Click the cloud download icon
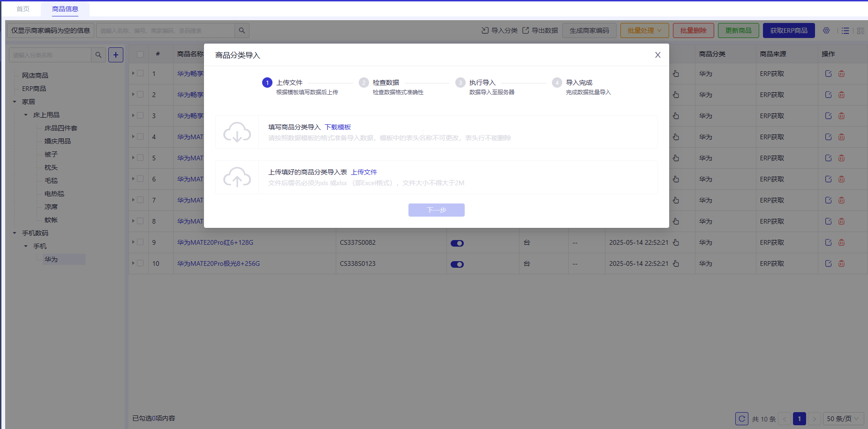Image resolution: width=868 pixels, height=429 pixels. tap(237, 132)
